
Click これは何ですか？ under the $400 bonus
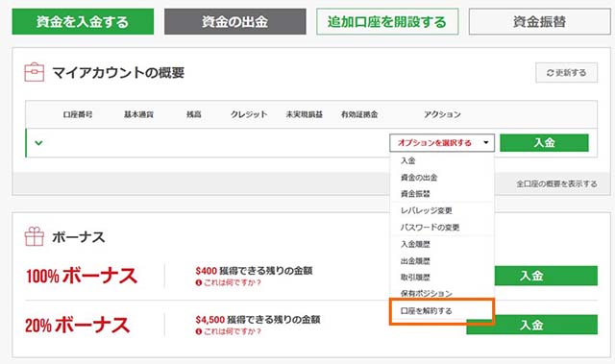coord(233,282)
